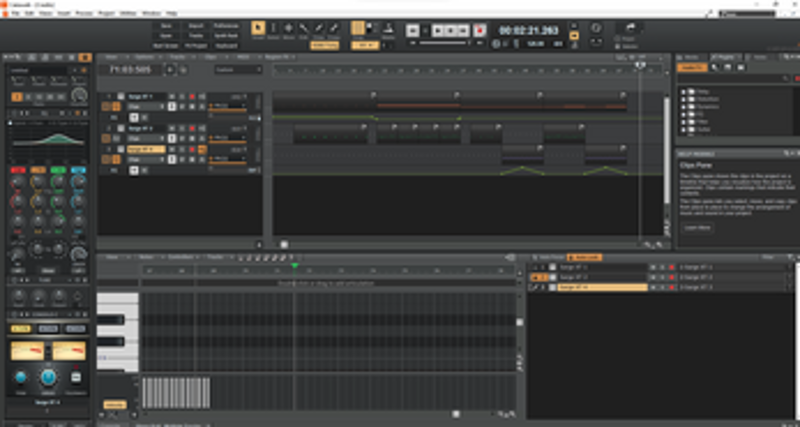Viewport: 800px width, 427px height.
Task: Click the zoom-in icon at the Clips pane bottom
Action: tap(660, 245)
